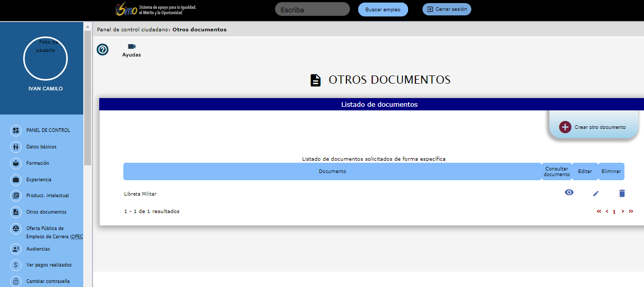Click the Buscar empleo button

point(382,10)
